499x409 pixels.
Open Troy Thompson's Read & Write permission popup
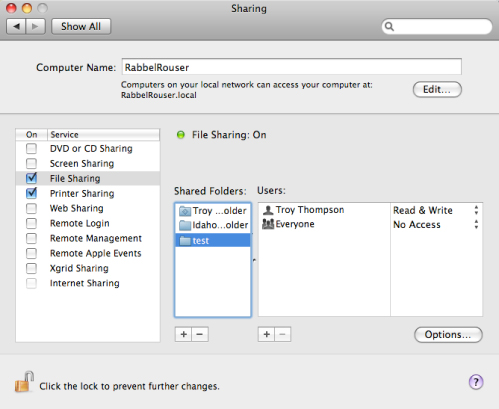436,210
